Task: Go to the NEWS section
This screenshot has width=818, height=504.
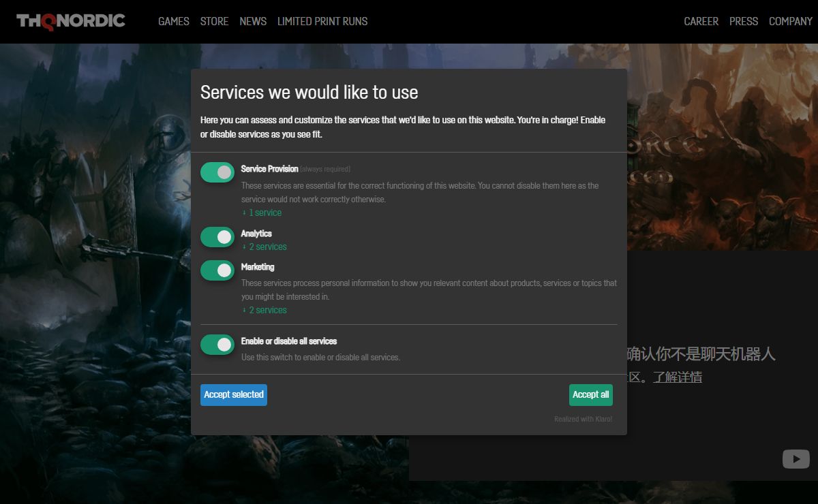Action: pos(253,21)
